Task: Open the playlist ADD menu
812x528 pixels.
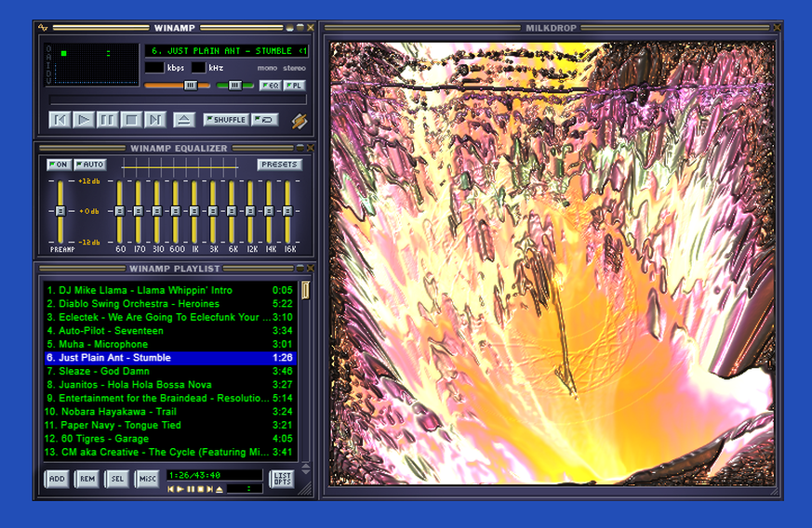Action: (x=57, y=479)
